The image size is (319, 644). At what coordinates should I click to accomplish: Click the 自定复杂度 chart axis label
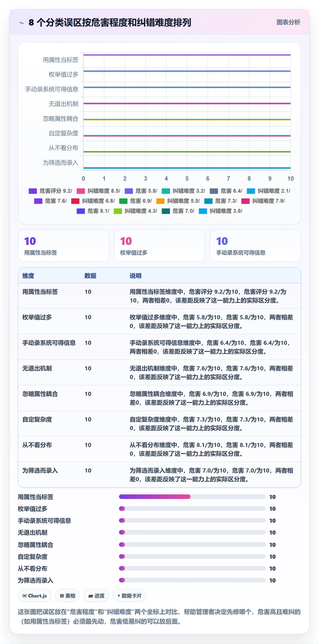(x=63, y=133)
